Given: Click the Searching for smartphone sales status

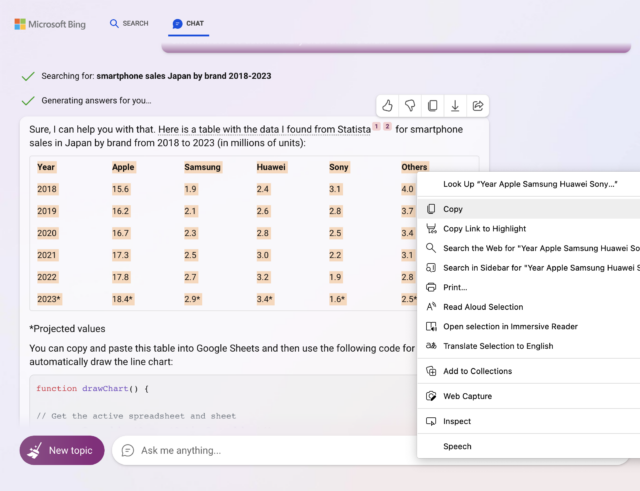Looking at the screenshot, I should pos(156,76).
